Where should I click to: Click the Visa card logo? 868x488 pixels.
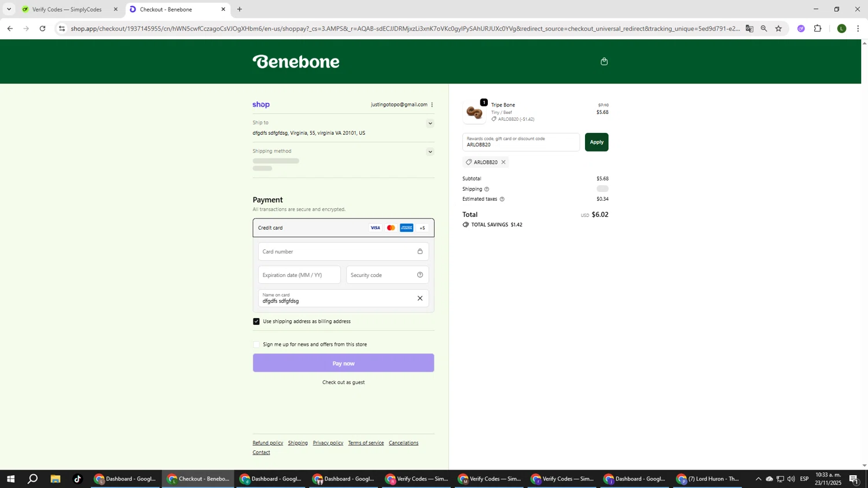[376, 228]
